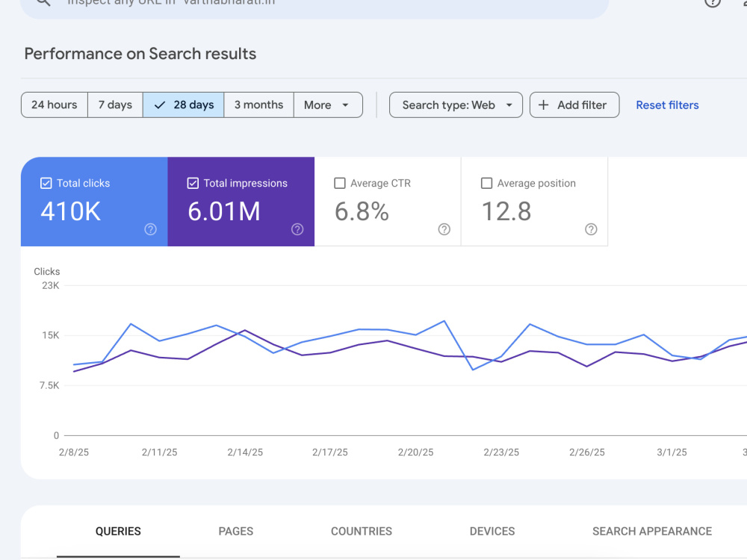Viewport: 747px width, 560px height.
Task: Click the search magnifier icon
Action: pos(43,2)
